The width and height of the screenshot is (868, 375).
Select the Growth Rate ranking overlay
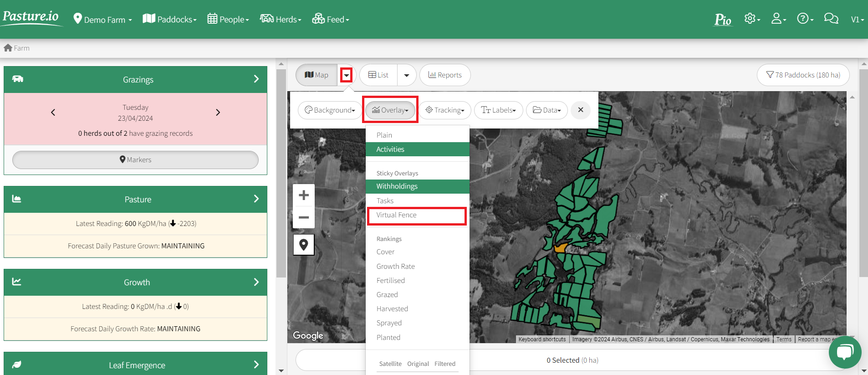(x=395, y=267)
